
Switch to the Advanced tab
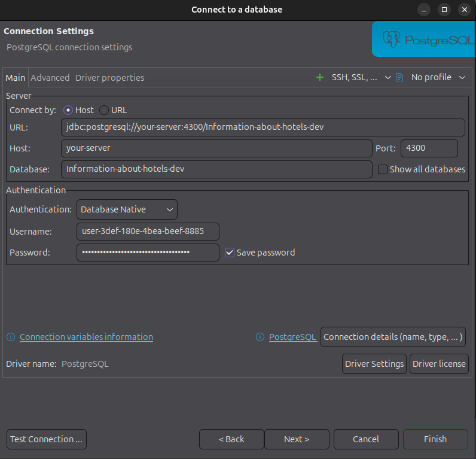(50, 78)
